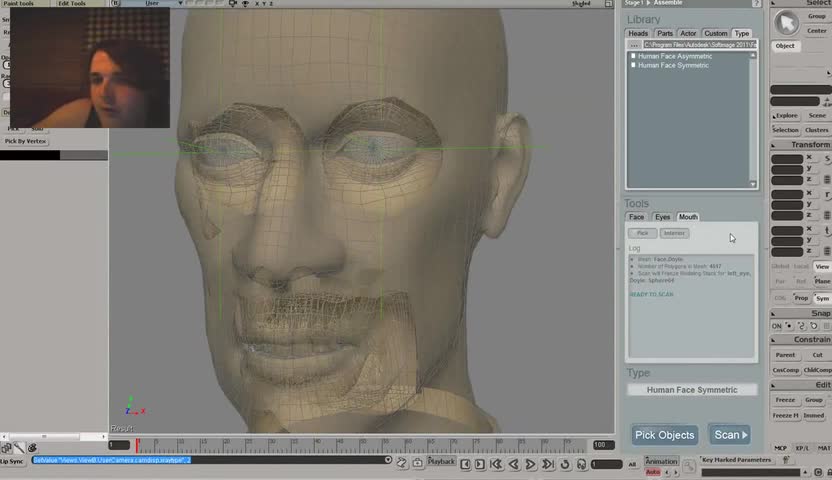Screen dimensions: 832x480
Task: Click the large arrow Select tool icon
Action: [786, 23]
